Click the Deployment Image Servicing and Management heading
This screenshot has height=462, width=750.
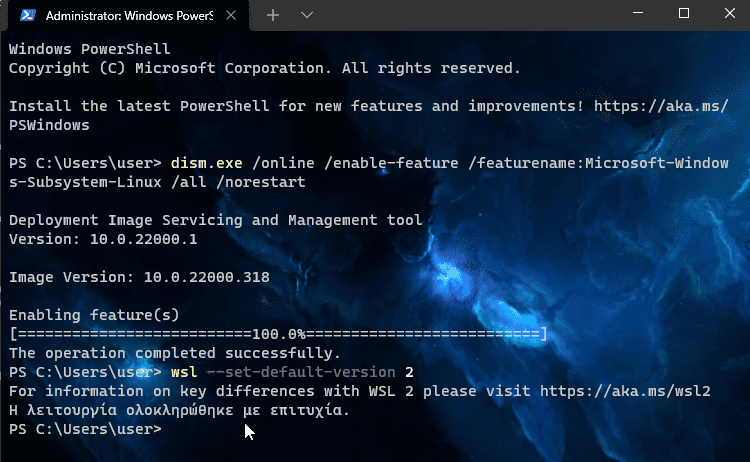216,220
